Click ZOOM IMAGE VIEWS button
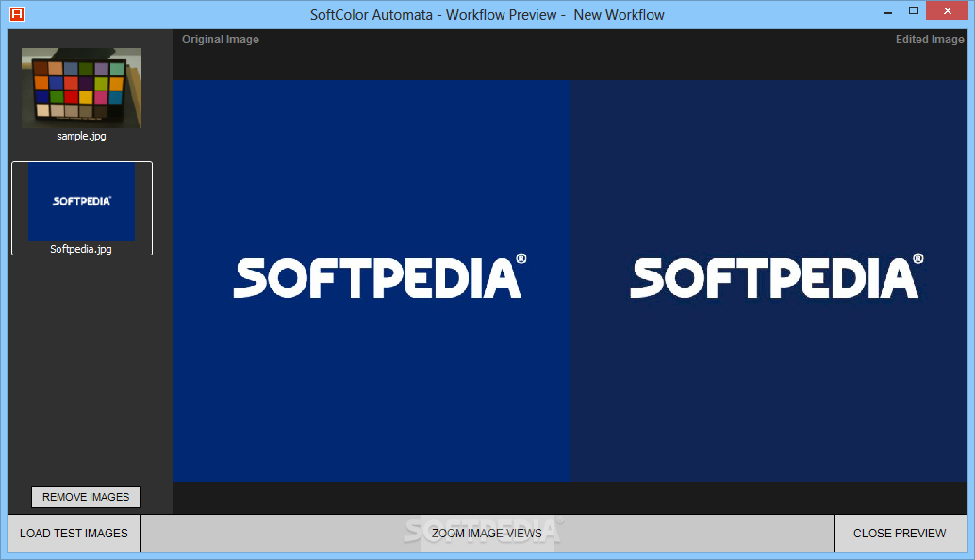This screenshot has width=975, height=560. (x=487, y=534)
